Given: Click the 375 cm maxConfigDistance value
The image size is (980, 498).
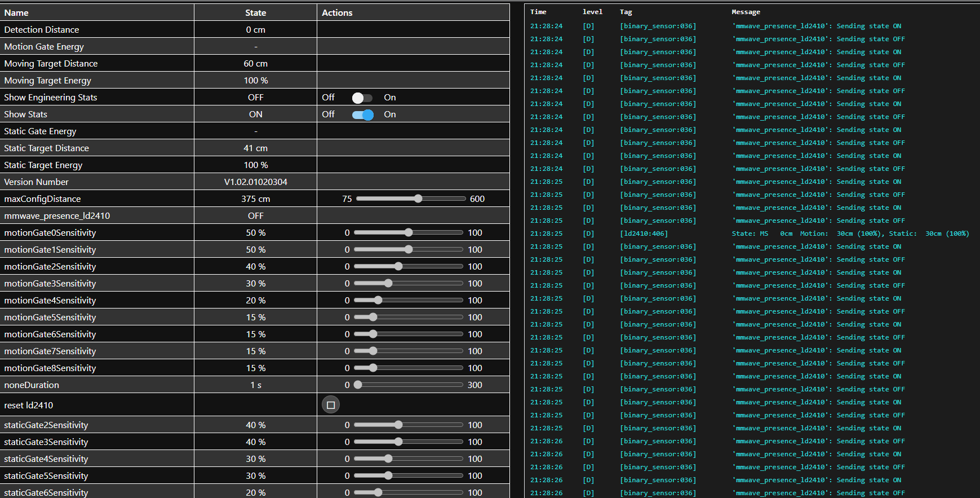Looking at the screenshot, I should click(x=256, y=199).
